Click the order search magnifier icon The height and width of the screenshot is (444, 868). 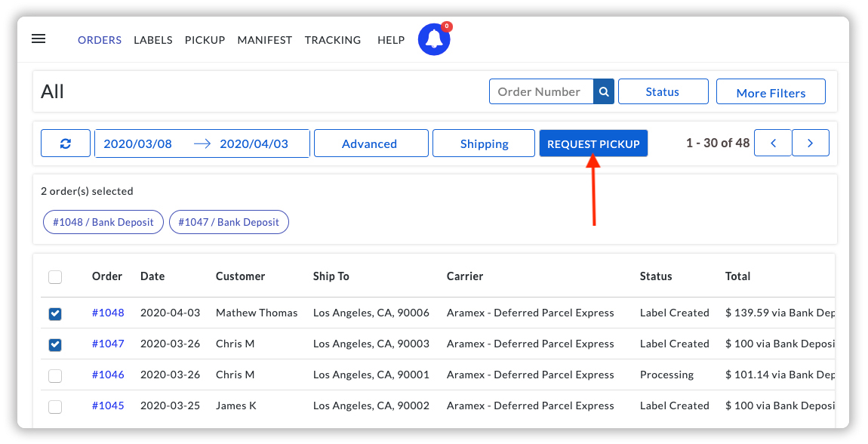604,91
